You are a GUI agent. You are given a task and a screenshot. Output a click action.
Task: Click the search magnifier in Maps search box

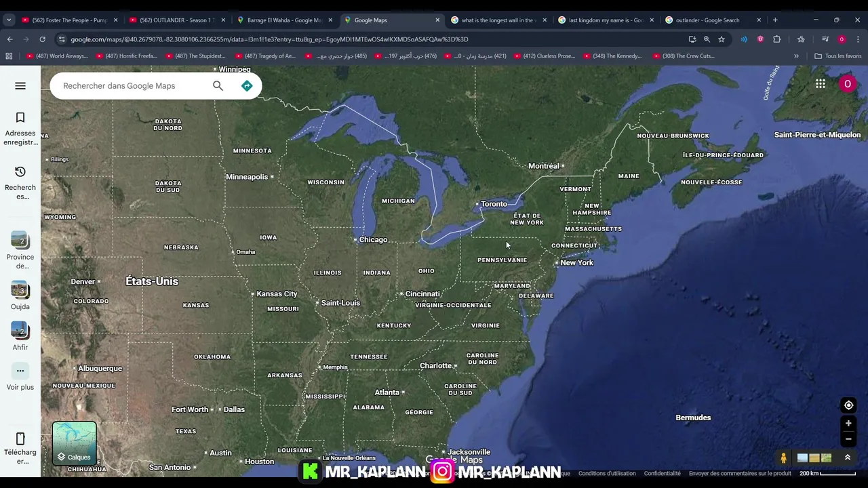pos(218,85)
